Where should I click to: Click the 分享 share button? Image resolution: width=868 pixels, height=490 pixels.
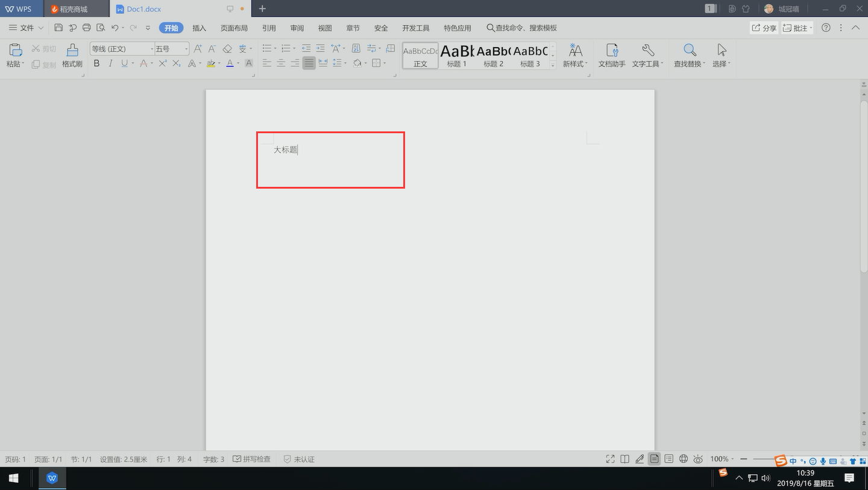pos(764,28)
